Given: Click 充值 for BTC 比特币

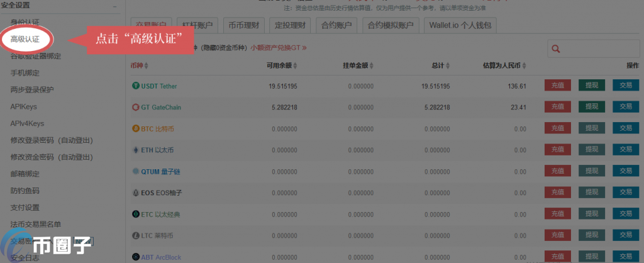Looking at the screenshot, I should point(557,128).
